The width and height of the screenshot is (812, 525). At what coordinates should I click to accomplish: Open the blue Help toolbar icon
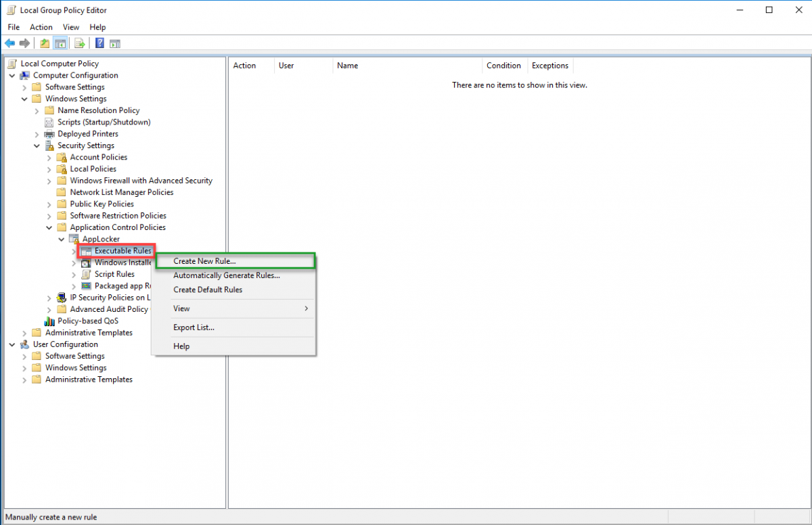(x=99, y=43)
